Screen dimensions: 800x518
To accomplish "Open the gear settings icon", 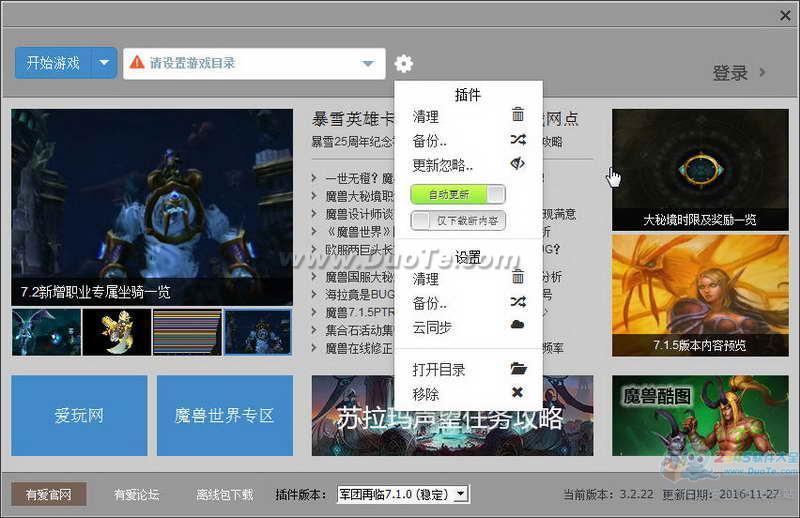I will click(x=404, y=64).
